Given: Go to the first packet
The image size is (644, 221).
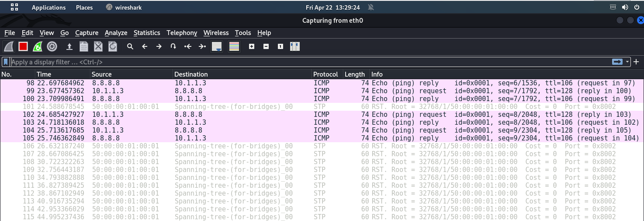Looking at the screenshot, I should 188,46.
